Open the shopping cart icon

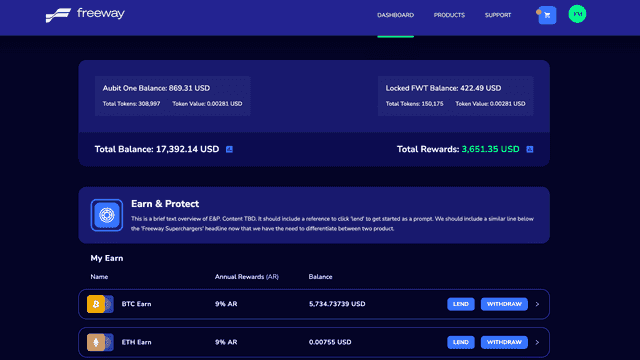[x=547, y=16]
